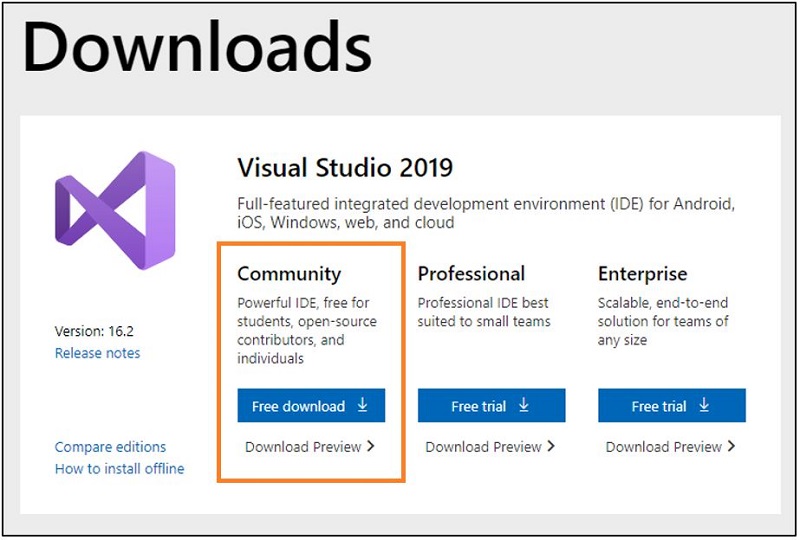Click the Visual Studio purple logo
Image resolution: width=800 pixels, height=540 pixels.
click(115, 210)
